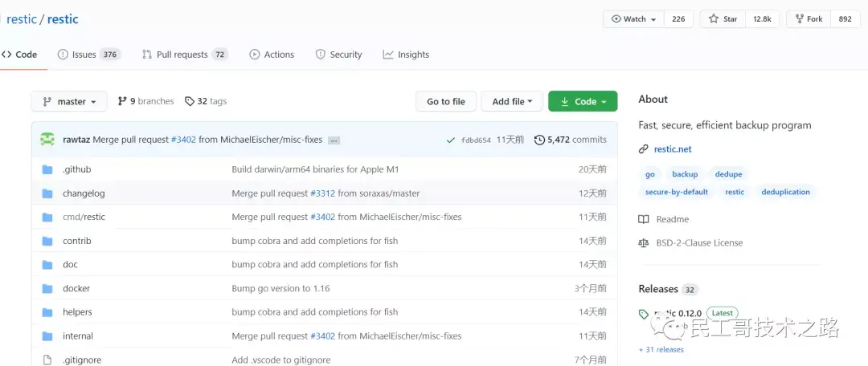Screen dimensions: 868x366
Task: Open the 892 forks count
Action: pyautogui.click(x=845, y=18)
